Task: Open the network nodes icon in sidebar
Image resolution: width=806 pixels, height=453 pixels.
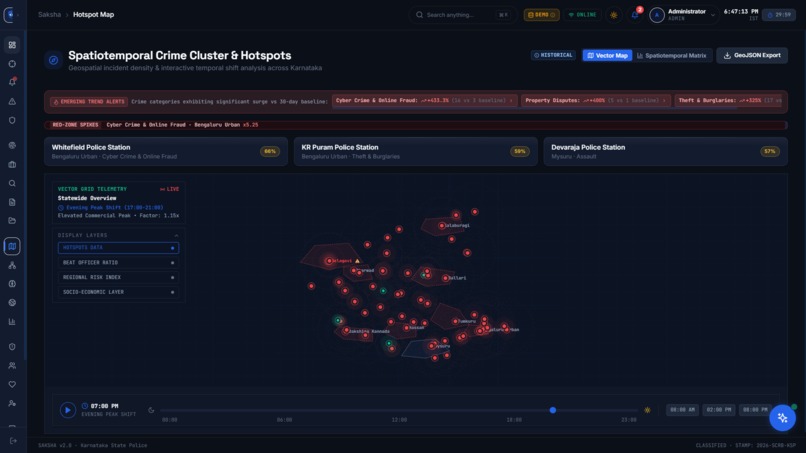Action: point(12,265)
